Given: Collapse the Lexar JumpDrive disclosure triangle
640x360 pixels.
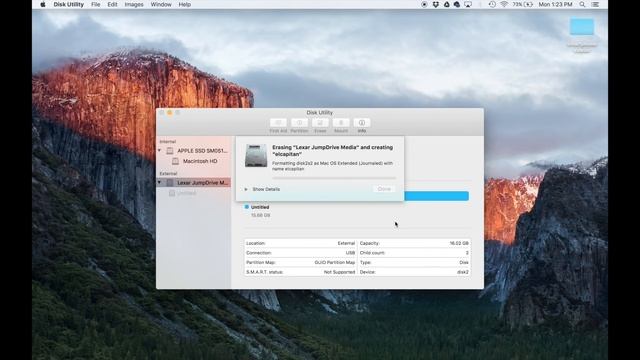Looking at the screenshot, I should pos(160,182).
